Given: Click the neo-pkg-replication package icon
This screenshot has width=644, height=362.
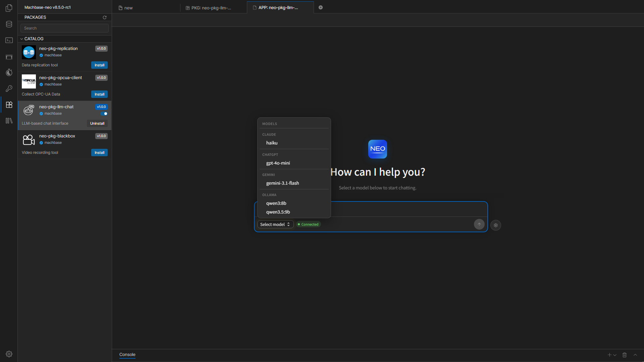Looking at the screenshot, I should 29,52.
